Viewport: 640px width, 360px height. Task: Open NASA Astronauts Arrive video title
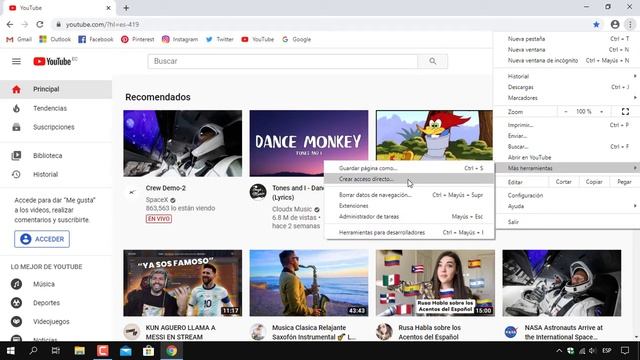click(x=564, y=332)
